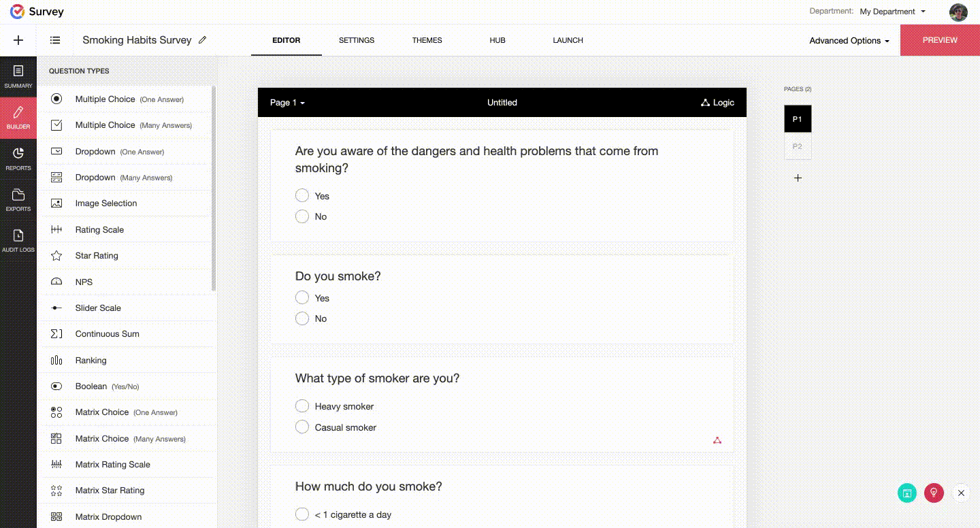Click the list icon next to survey title
Viewport: 980px width, 528px height.
55,40
